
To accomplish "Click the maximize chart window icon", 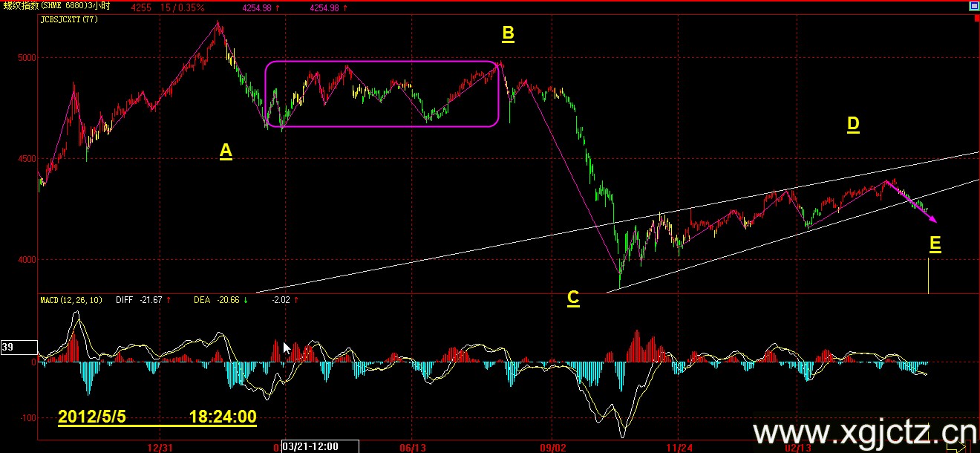I will 974,6.
